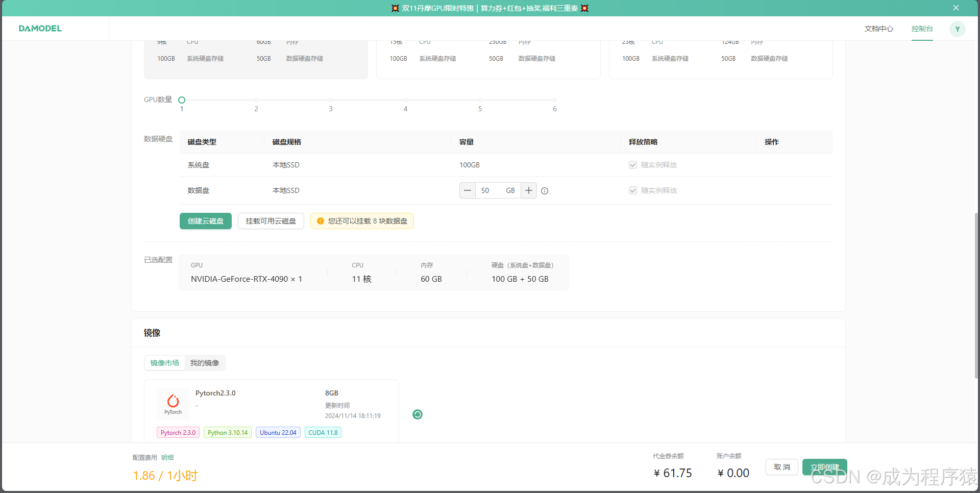
Task: Click the CUDA 11.8 tag
Action: pyautogui.click(x=323, y=433)
